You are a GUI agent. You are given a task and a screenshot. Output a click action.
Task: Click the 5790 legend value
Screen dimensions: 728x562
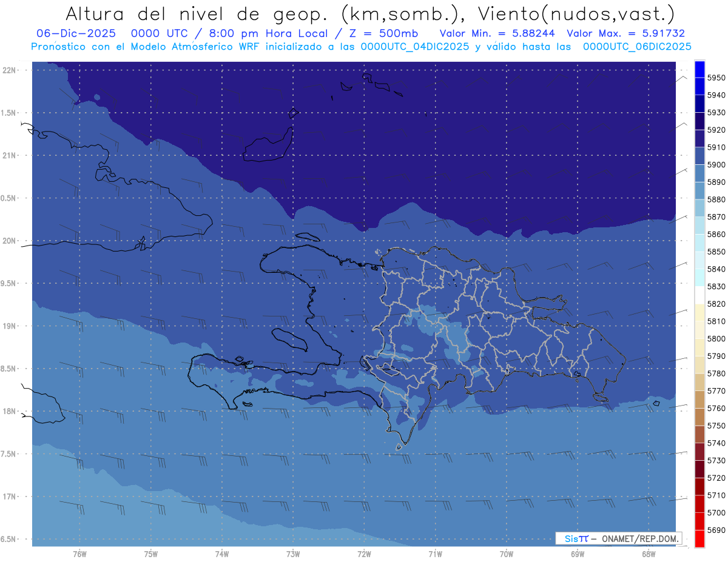pyautogui.click(x=716, y=356)
